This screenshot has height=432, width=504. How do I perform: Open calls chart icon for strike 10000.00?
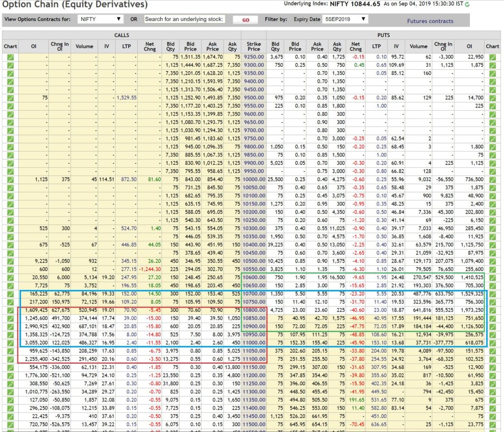(x=10, y=180)
